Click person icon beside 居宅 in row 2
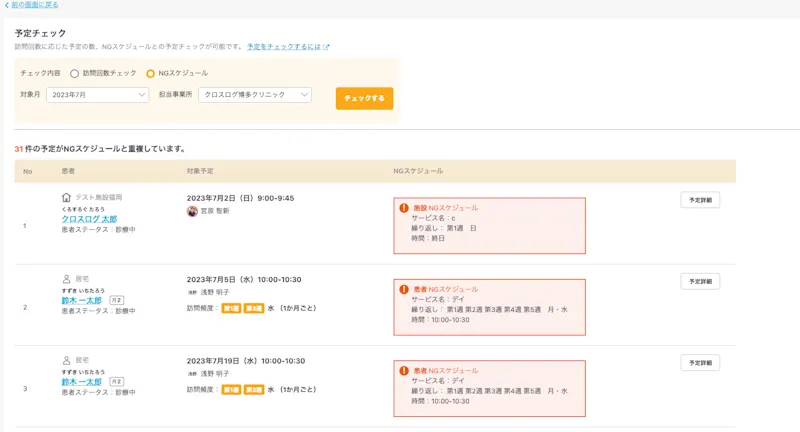Screen dimensions: 800x432 [66, 279]
